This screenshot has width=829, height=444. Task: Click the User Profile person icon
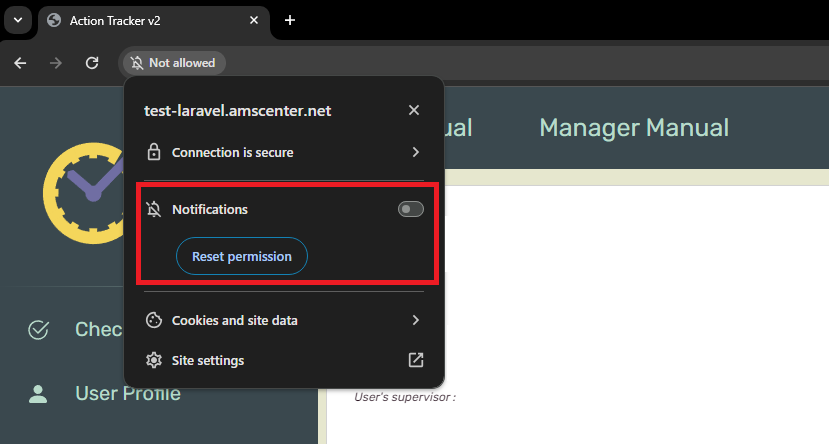[x=39, y=394]
